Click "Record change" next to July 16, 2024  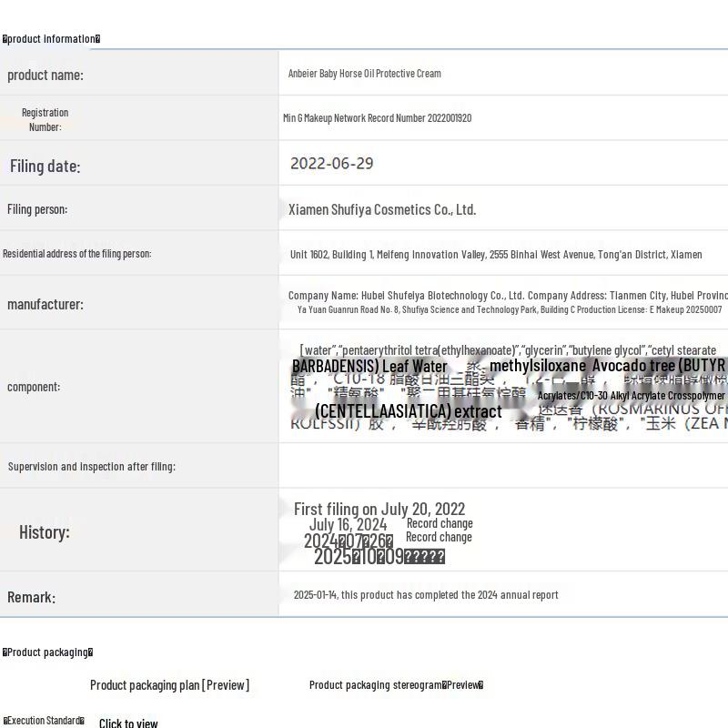pyautogui.click(x=440, y=523)
